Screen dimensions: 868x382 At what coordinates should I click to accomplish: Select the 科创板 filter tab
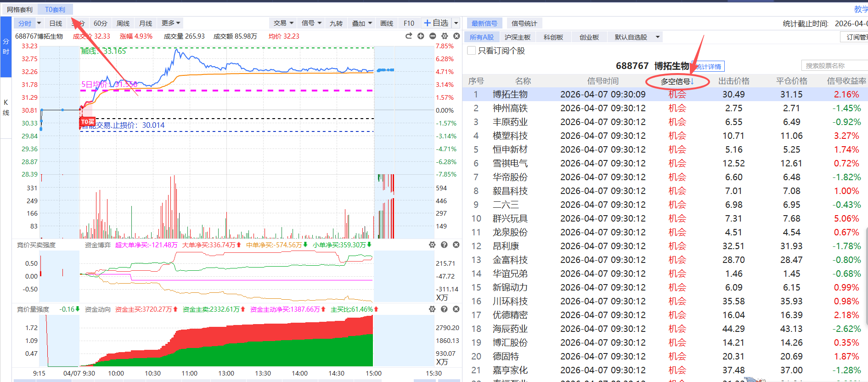(553, 37)
